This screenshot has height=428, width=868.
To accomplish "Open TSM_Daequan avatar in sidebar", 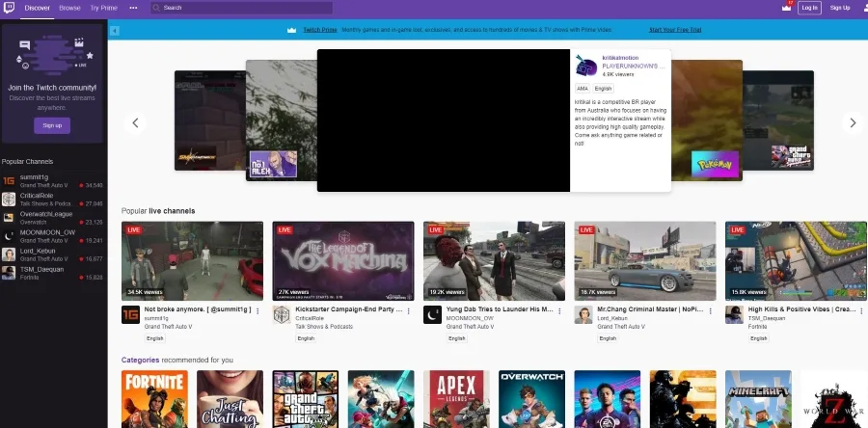I will (x=9, y=273).
